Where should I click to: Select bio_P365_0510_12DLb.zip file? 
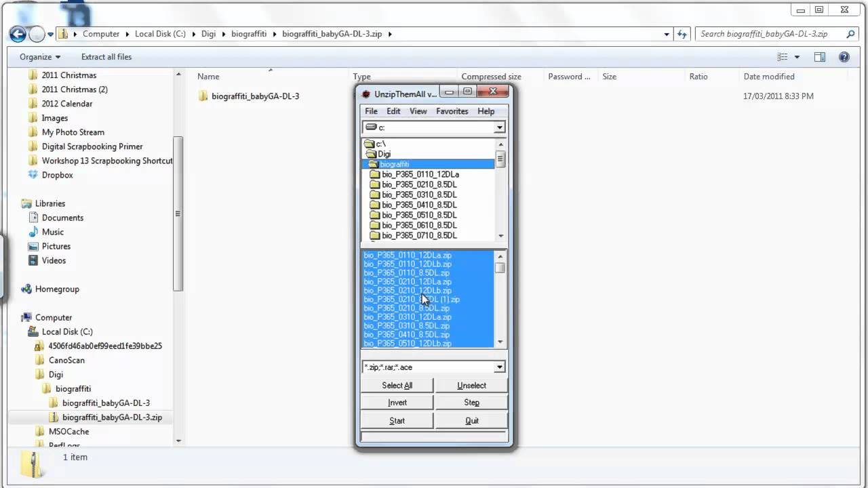408,344
